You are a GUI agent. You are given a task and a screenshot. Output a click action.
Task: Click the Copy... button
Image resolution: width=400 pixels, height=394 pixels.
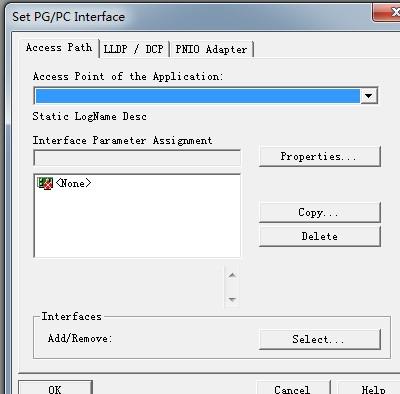point(319,212)
